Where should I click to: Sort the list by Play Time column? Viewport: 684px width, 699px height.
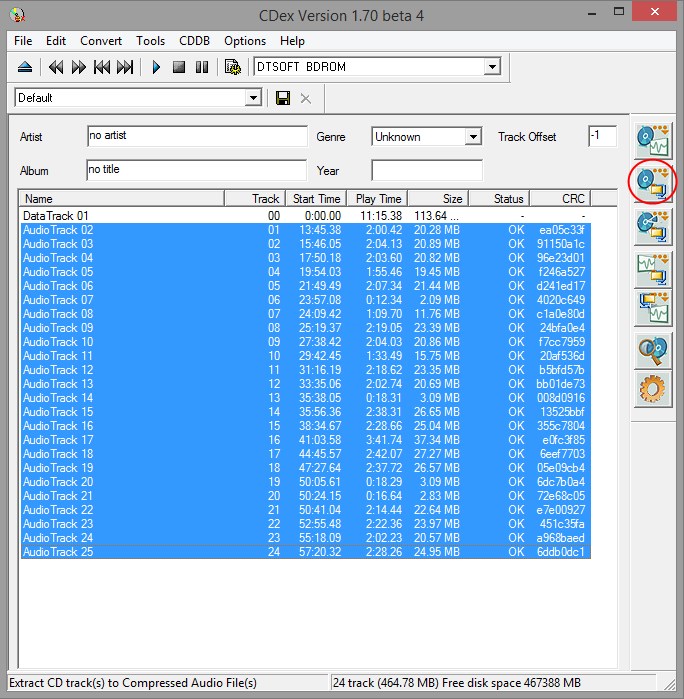click(378, 199)
